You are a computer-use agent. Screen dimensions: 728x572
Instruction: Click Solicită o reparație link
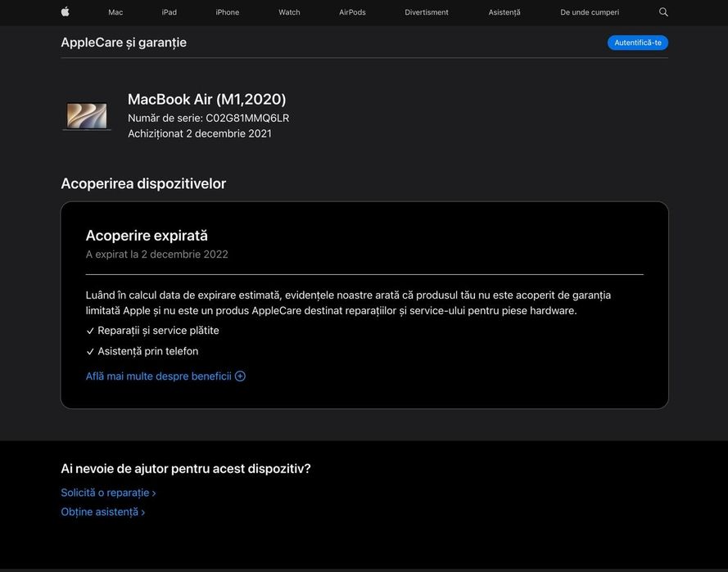tap(108, 493)
